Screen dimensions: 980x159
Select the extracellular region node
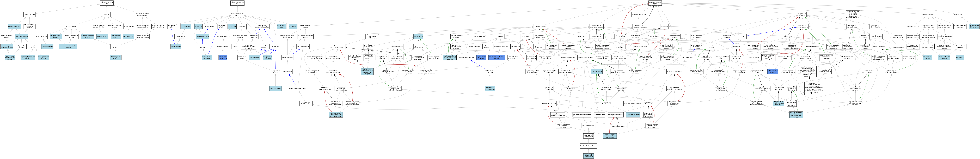[281, 26]
